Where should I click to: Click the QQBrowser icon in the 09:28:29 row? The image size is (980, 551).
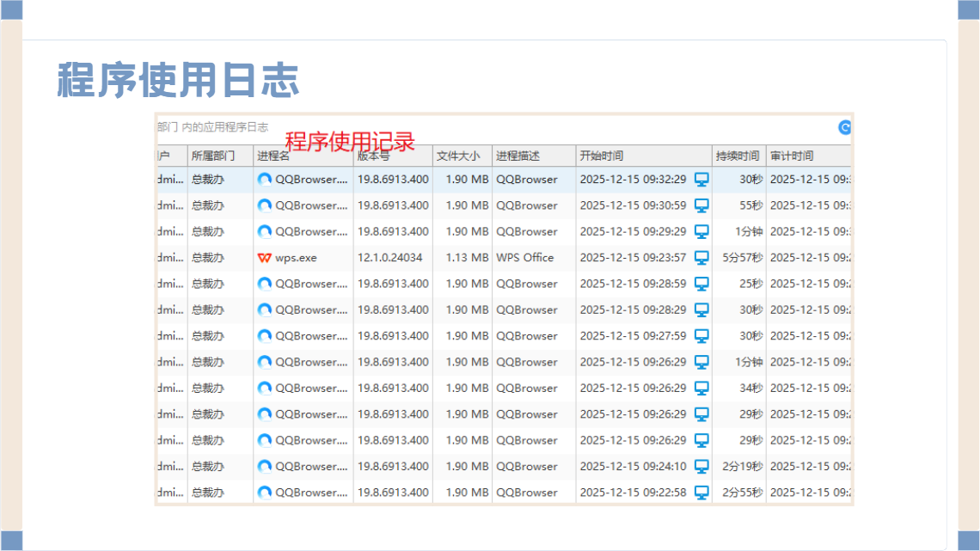coord(265,309)
